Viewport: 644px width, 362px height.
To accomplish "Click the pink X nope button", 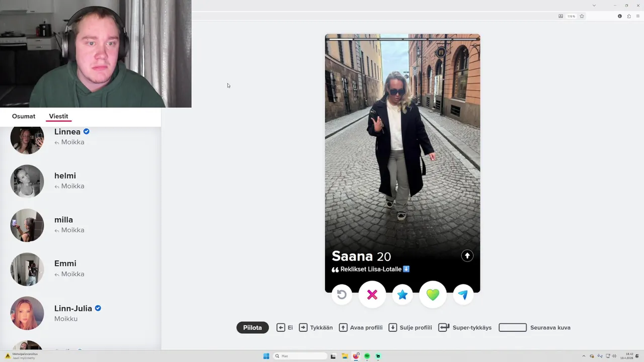I will click(x=372, y=295).
